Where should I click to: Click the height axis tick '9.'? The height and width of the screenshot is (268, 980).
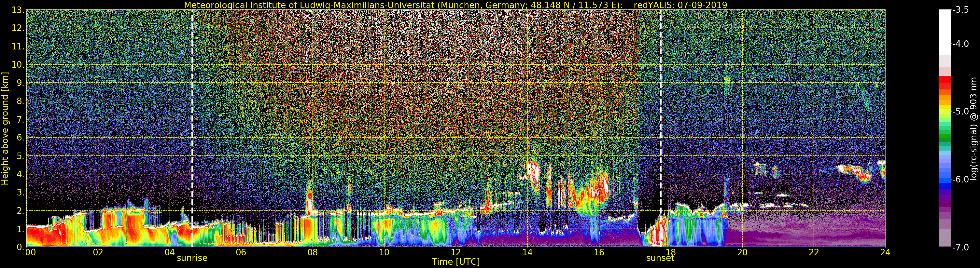(21, 83)
